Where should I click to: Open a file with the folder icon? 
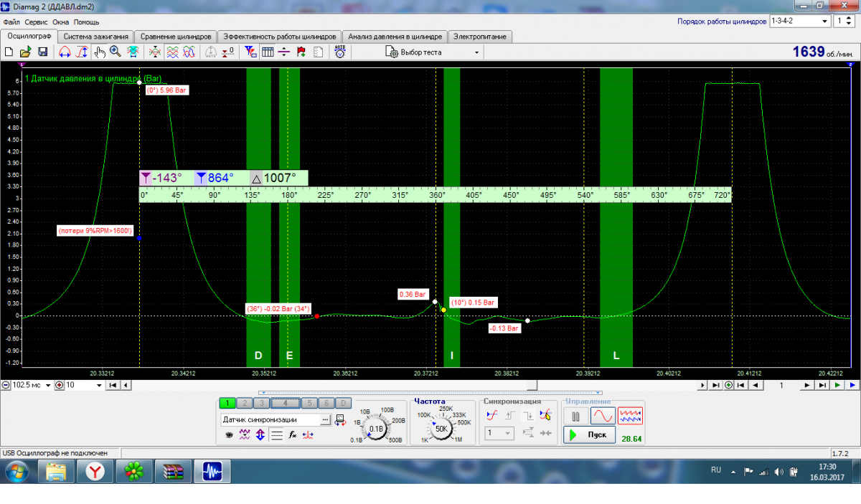point(25,52)
